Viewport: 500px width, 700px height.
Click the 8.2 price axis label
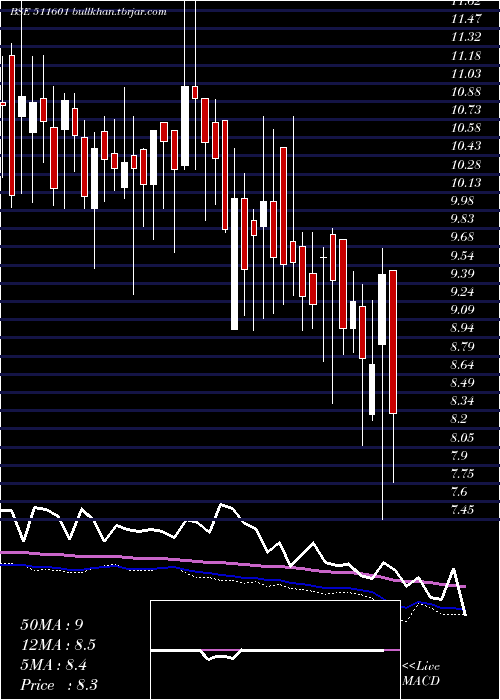point(461,419)
